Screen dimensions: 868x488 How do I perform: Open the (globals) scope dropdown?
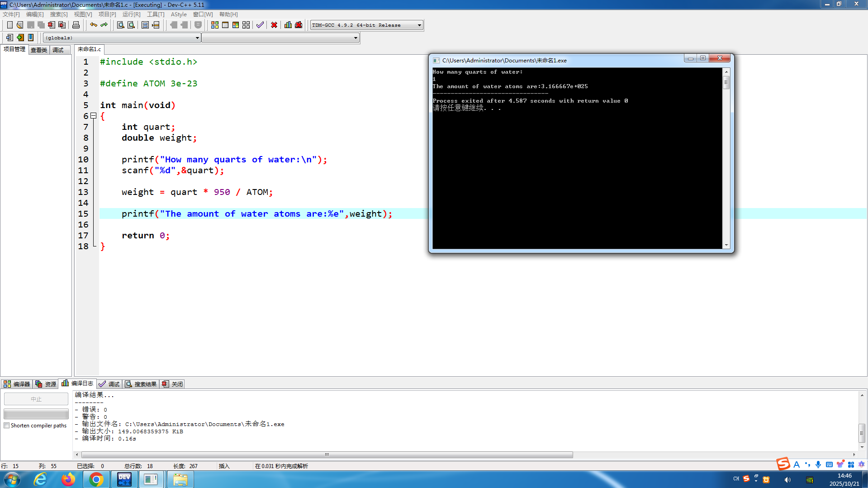[x=197, y=38]
